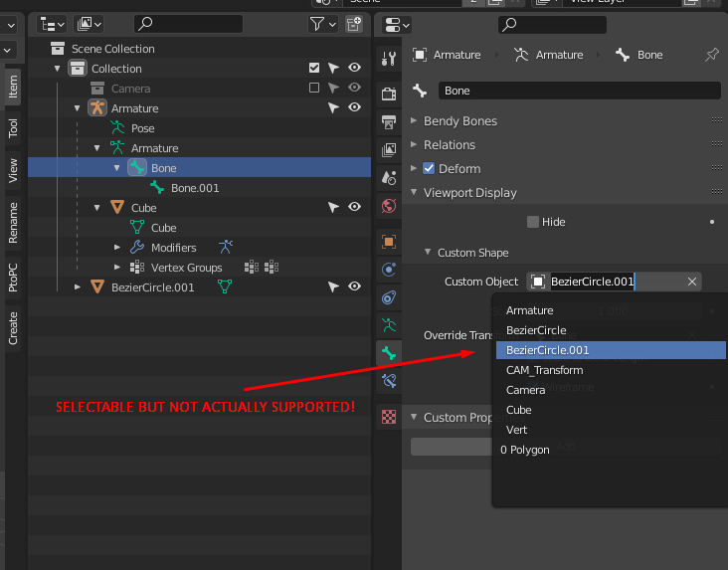Switch to the View sidebar tab
The image size is (728, 570).
coord(13,170)
